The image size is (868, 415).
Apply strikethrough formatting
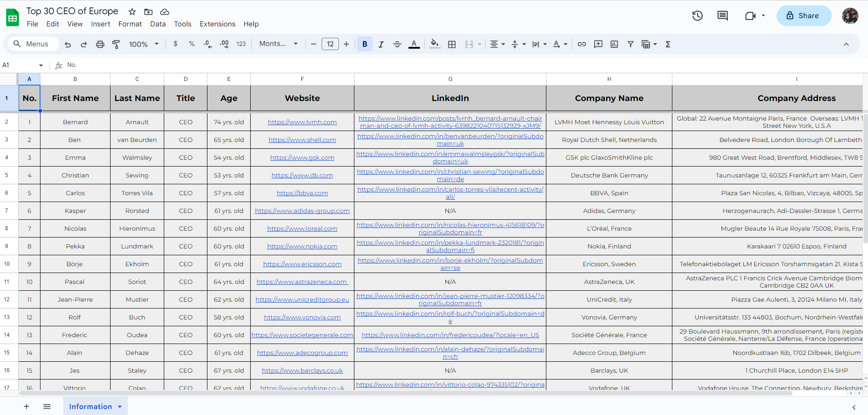coord(397,44)
